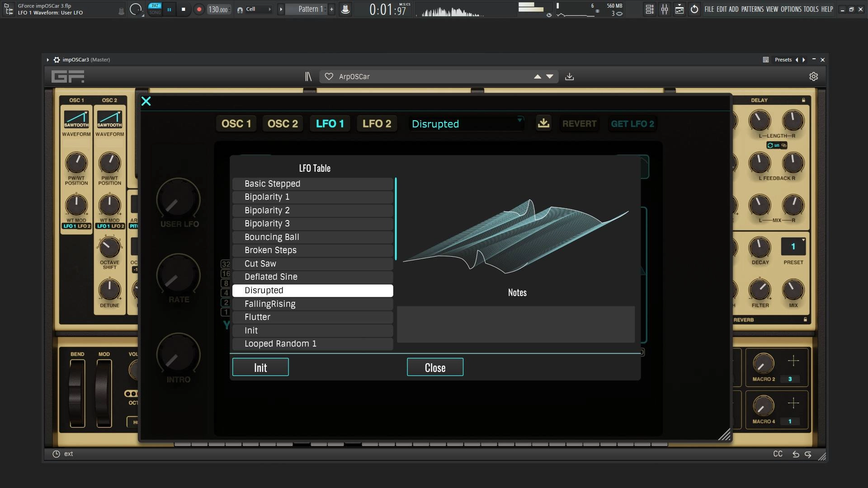
Task: Select Bouncing Ball in LFO Table
Action: 313,237
